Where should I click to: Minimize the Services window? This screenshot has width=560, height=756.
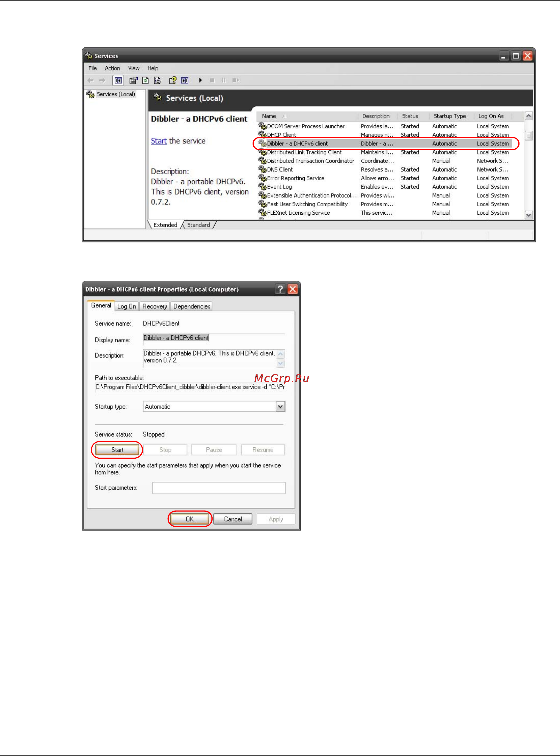[503, 56]
